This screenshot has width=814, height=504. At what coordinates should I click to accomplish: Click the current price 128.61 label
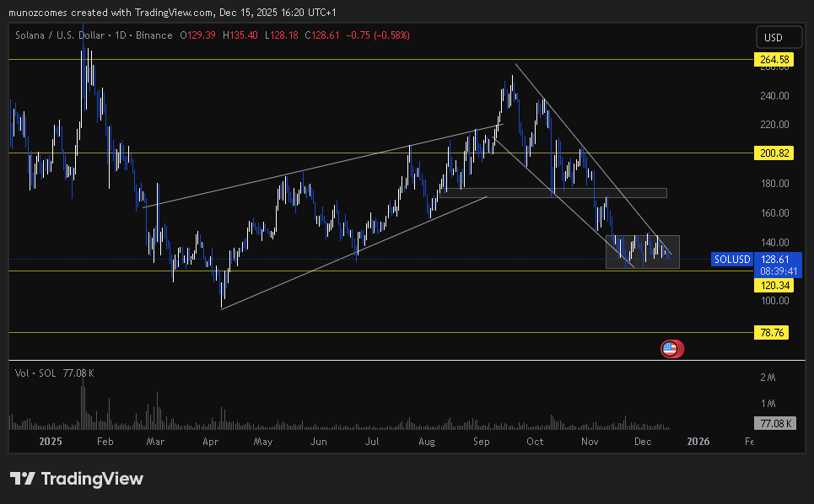(774, 260)
